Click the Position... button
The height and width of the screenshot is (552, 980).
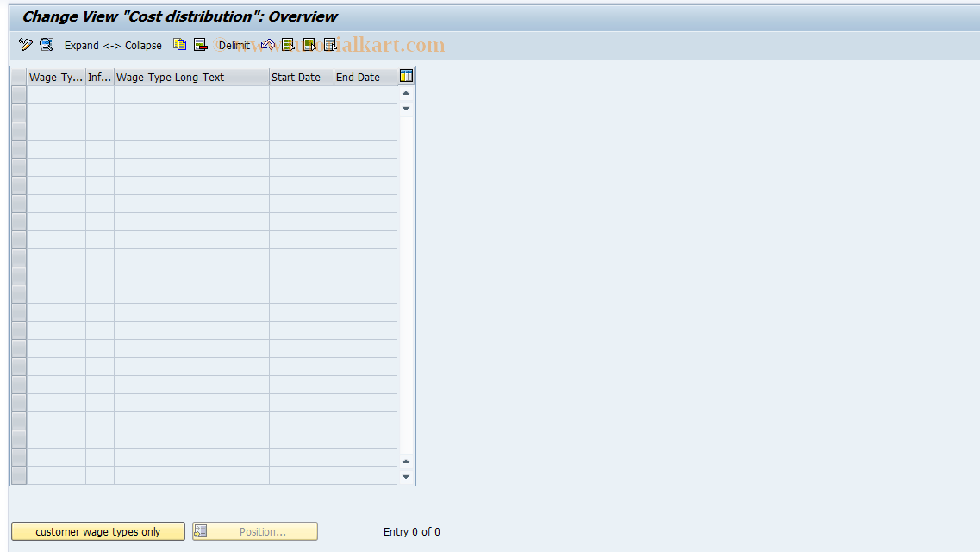[255, 531]
